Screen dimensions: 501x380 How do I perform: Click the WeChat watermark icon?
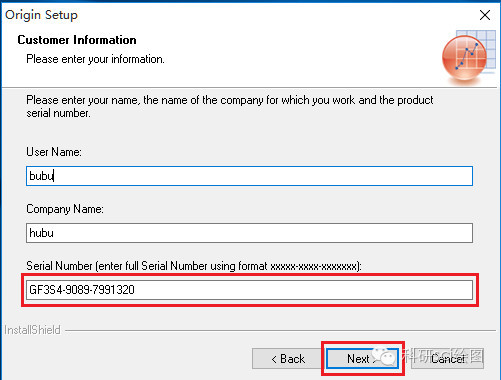tap(384, 356)
